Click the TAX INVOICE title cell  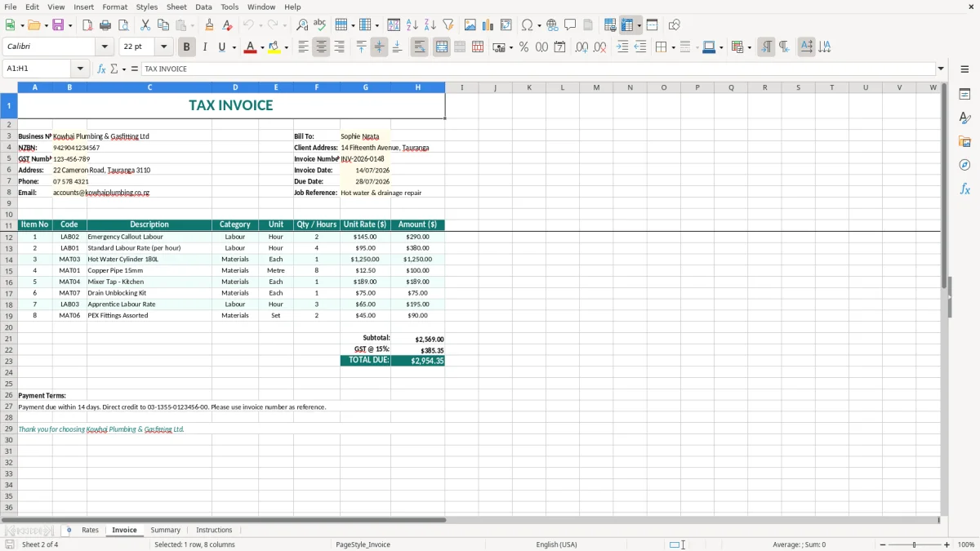[231, 105]
